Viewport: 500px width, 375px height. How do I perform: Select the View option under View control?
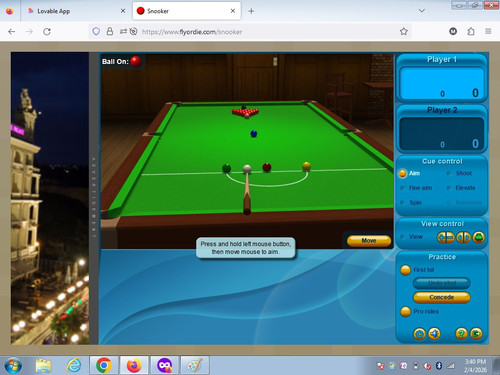(x=411, y=237)
